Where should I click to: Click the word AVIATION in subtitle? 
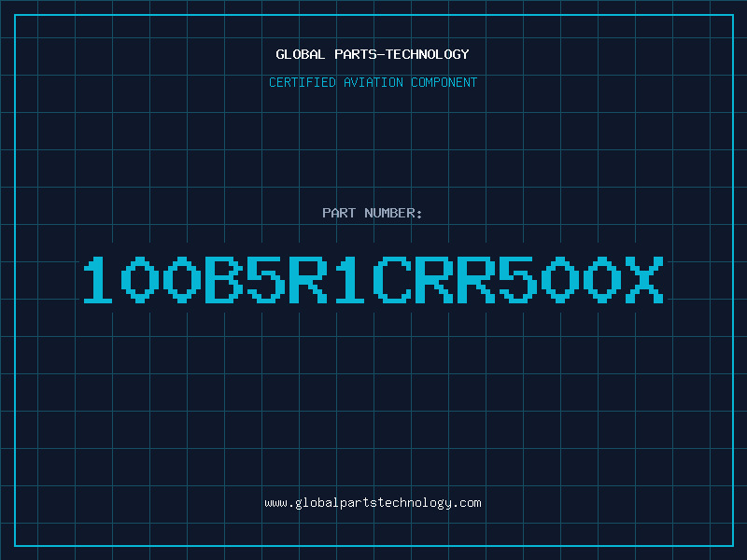tap(373, 82)
